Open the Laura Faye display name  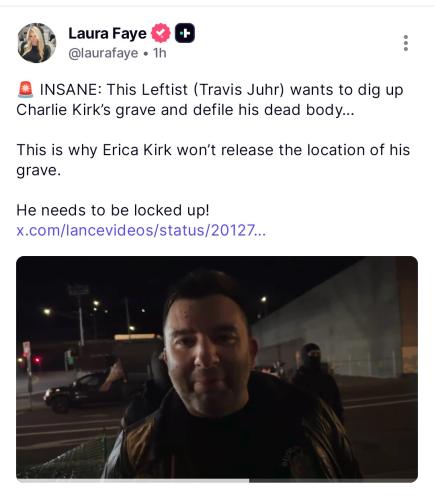(107, 33)
